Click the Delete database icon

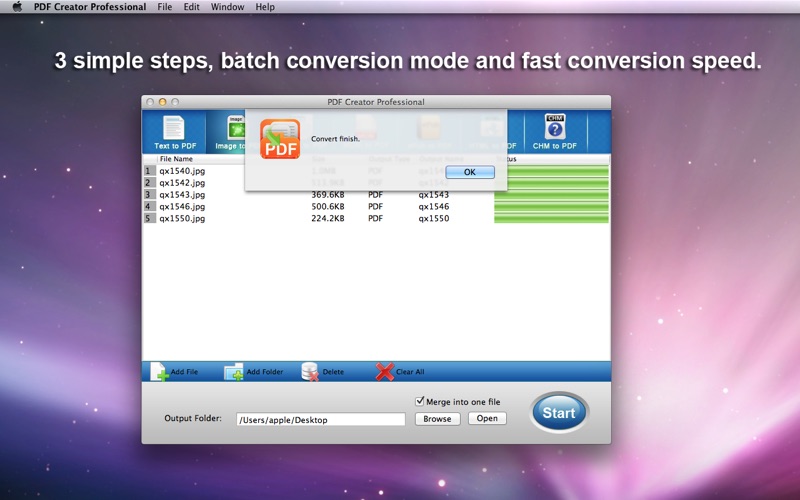(310, 371)
